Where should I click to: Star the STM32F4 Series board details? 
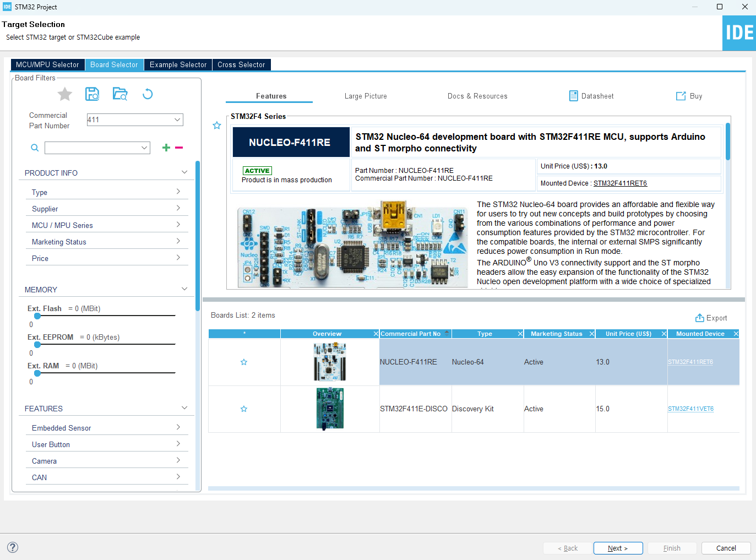217,126
